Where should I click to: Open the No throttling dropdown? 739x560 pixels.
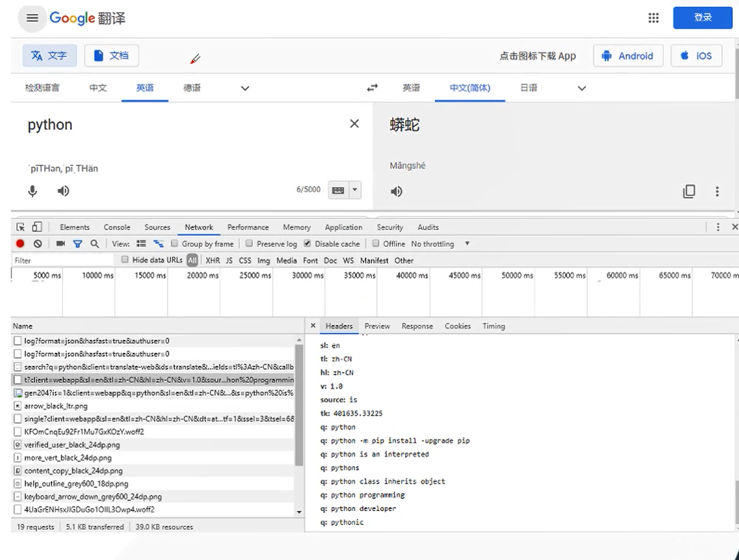click(x=440, y=244)
